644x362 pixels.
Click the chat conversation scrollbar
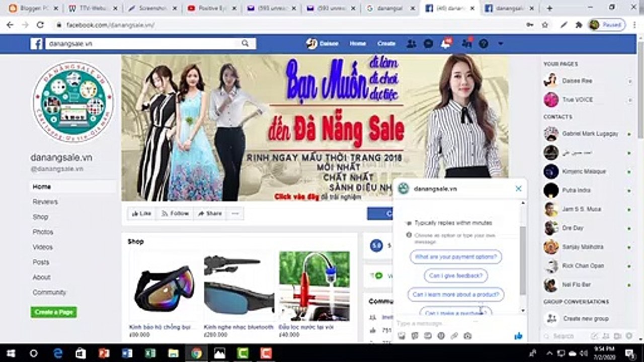pyautogui.click(x=523, y=260)
